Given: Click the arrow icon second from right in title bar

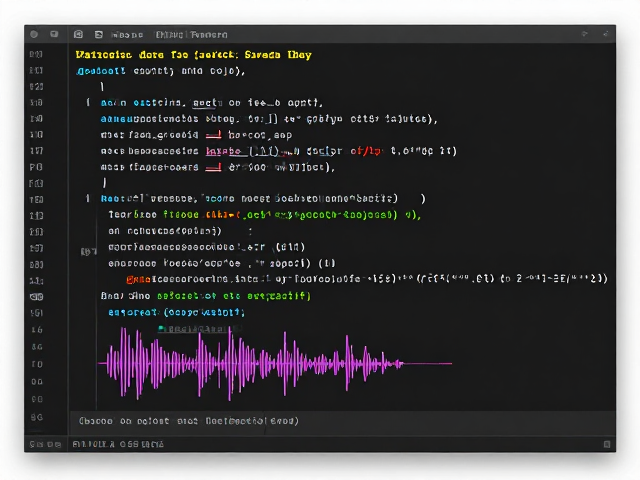Looking at the screenshot, I should click(x=584, y=34).
